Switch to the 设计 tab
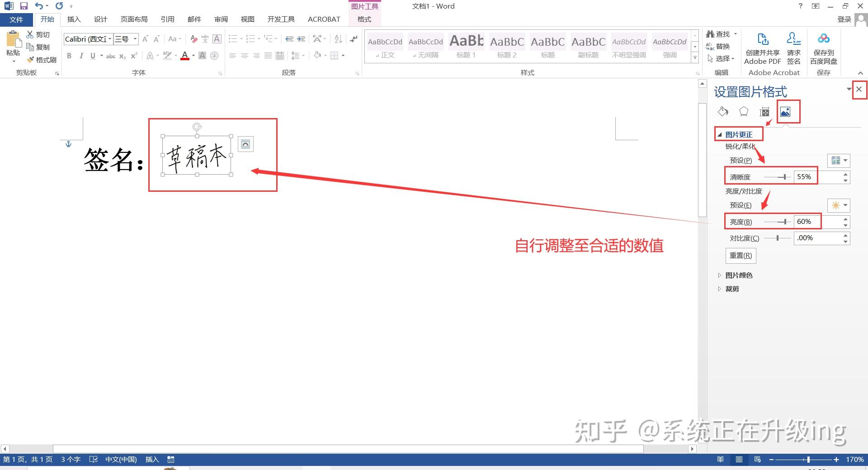This screenshot has width=868, height=470. pos(100,19)
